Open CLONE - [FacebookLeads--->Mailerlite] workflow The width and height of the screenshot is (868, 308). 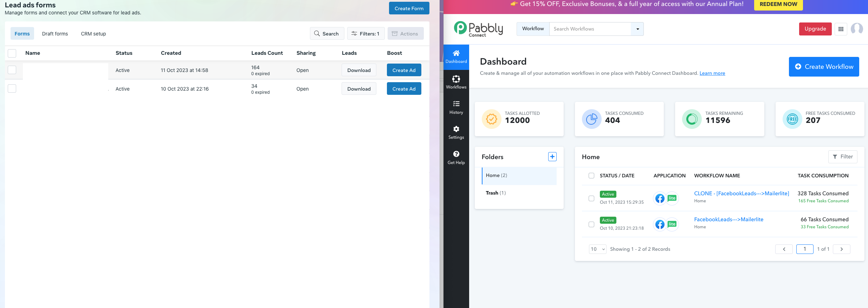(741, 194)
